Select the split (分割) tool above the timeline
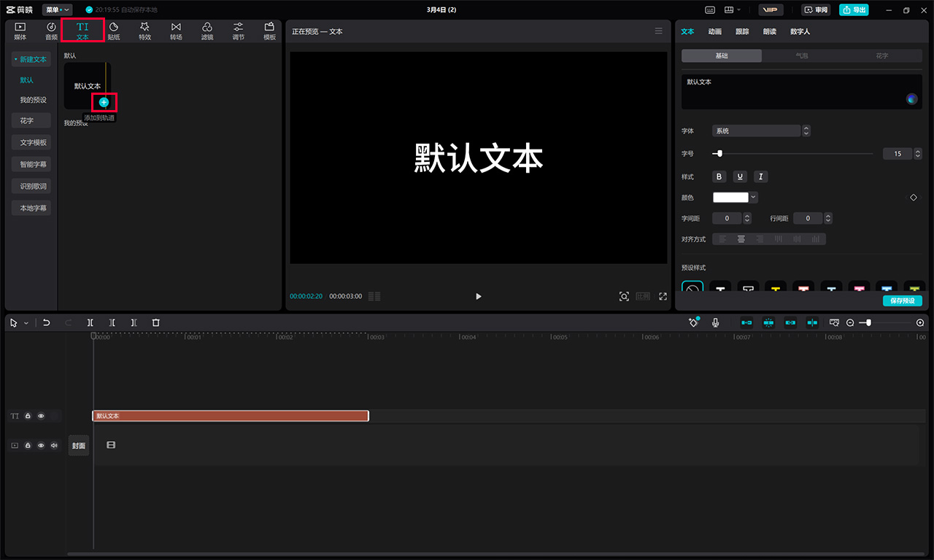Viewport: 934px width, 560px height. click(x=90, y=322)
